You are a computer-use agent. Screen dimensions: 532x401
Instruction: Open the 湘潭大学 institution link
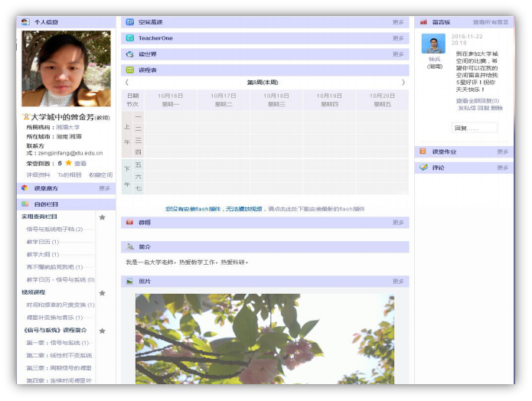pyautogui.click(x=68, y=127)
